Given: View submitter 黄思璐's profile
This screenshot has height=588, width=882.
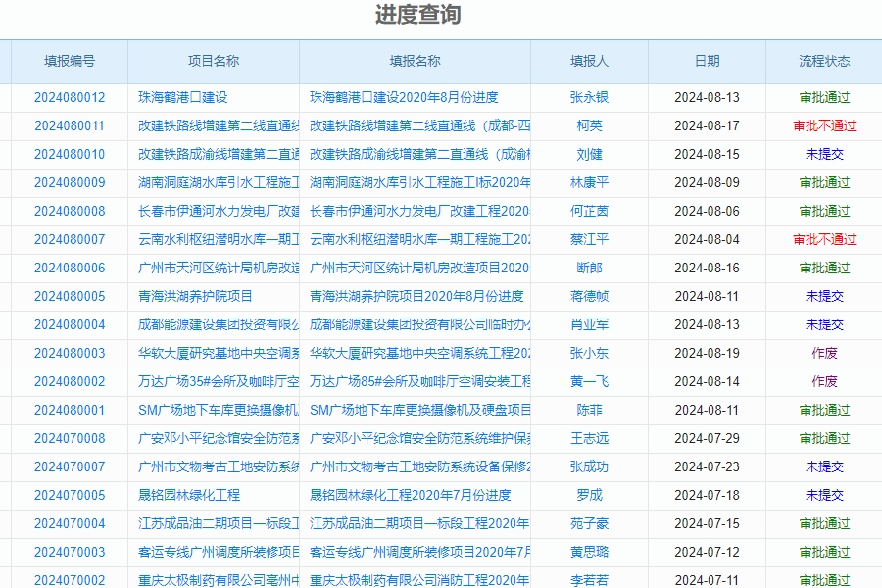Looking at the screenshot, I should 592,552.
